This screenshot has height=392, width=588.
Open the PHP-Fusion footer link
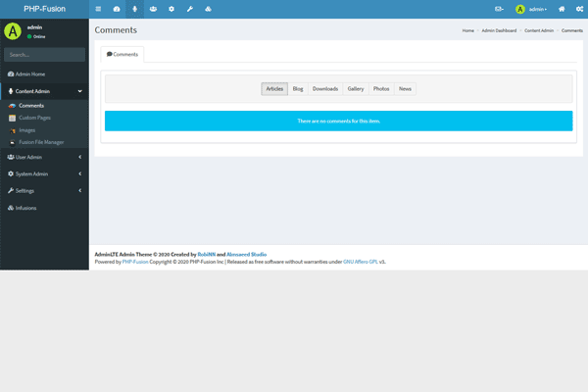(135, 262)
